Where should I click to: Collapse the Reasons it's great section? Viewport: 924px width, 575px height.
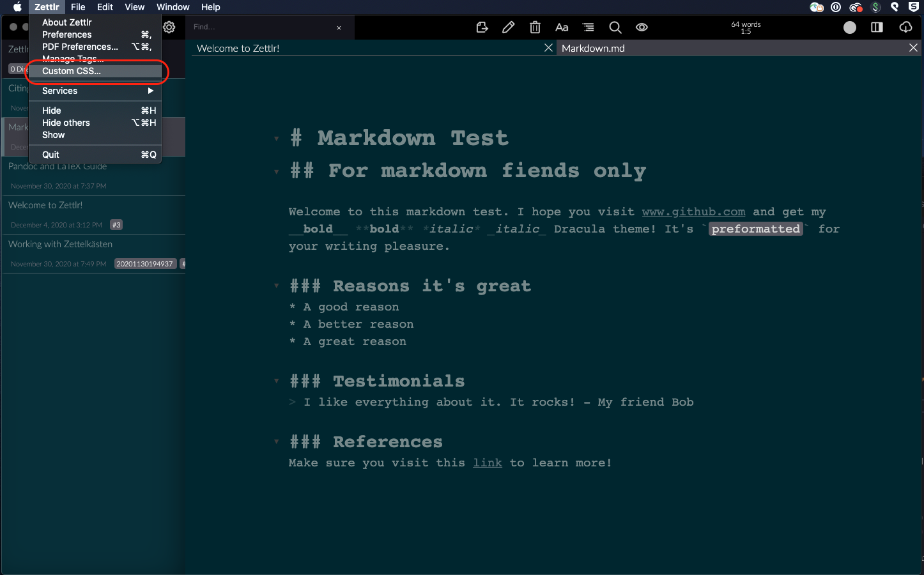(276, 286)
